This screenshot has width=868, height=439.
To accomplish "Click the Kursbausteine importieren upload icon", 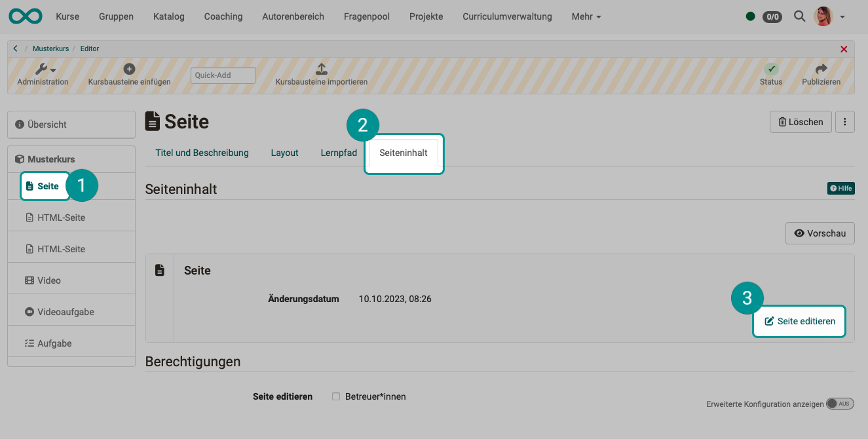I will pos(321,69).
